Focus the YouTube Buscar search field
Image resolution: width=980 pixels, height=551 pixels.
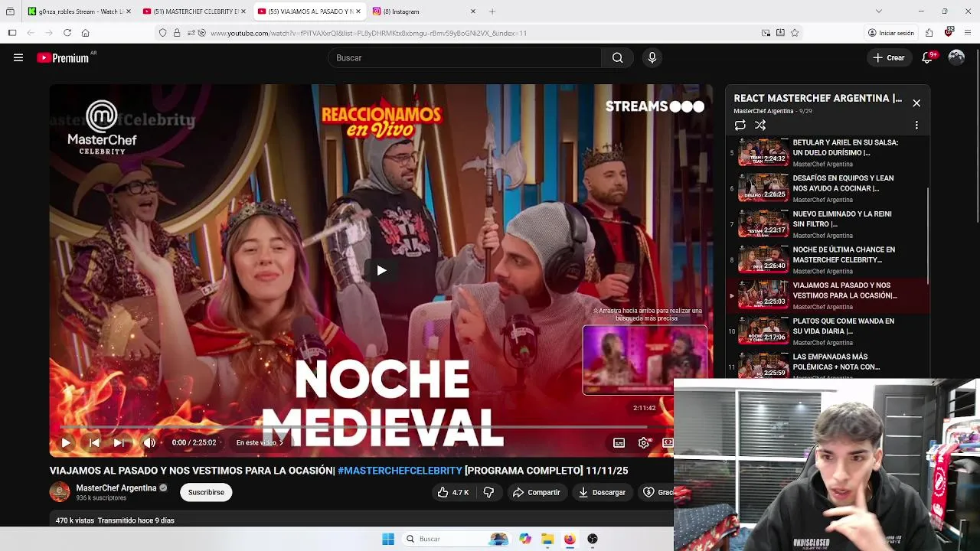coord(465,57)
